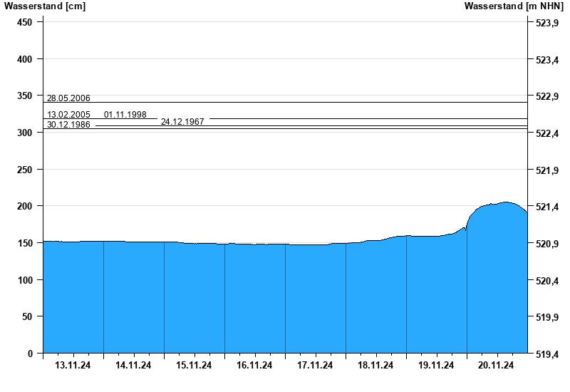The image size is (570, 392).
Task: Click the 24.12.1967 flood mark label
Action: pyautogui.click(x=182, y=122)
